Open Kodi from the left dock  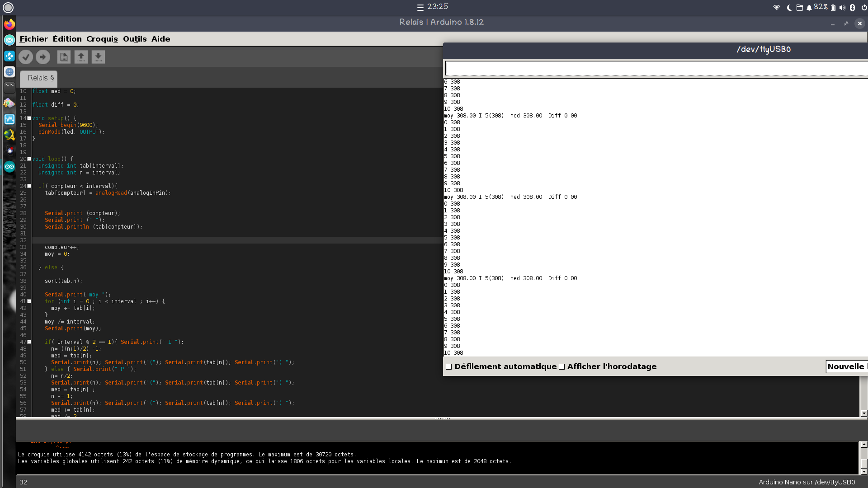tap(9, 56)
